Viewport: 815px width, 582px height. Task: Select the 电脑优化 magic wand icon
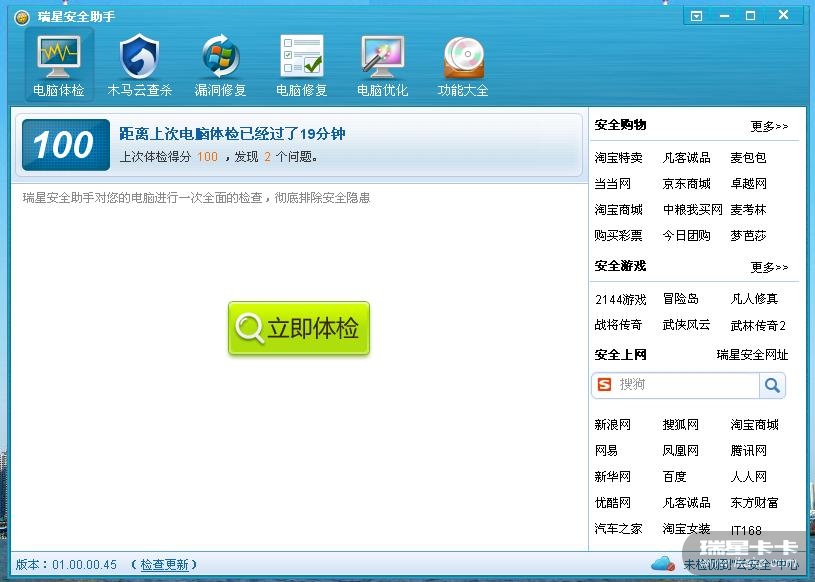coord(383,65)
